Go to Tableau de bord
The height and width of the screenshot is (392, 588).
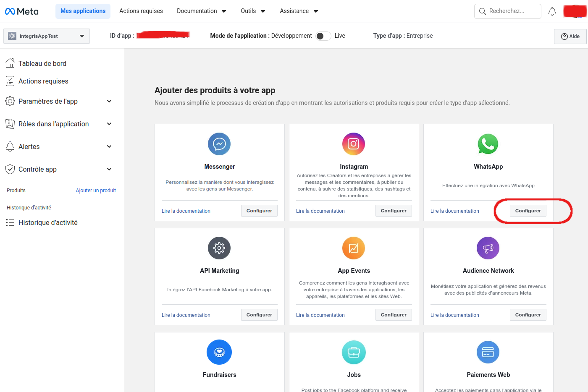(42, 63)
